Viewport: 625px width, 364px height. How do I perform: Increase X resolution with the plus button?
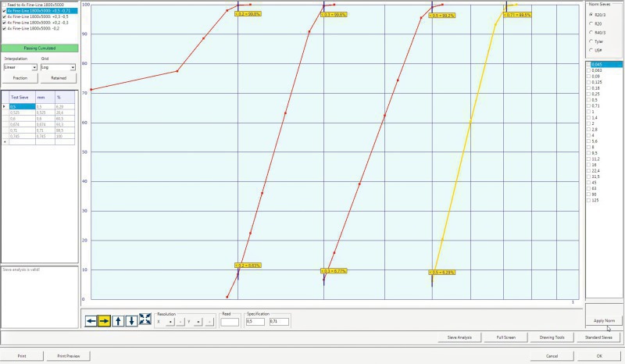point(170,321)
